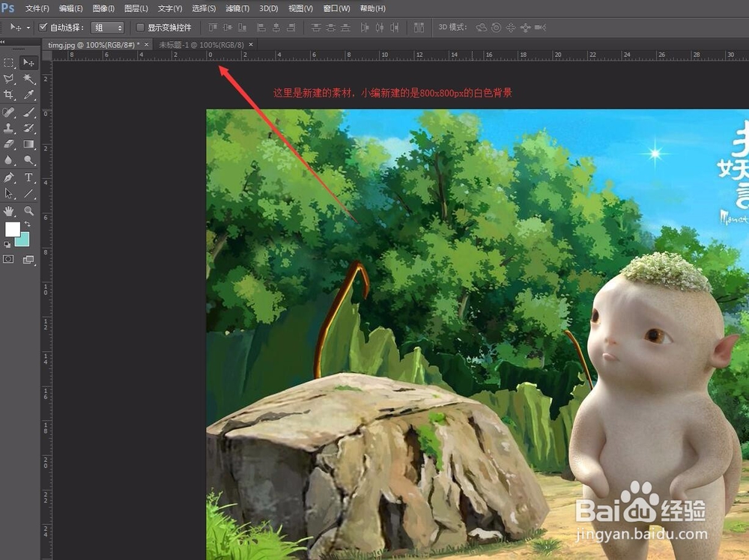The height and width of the screenshot is (560, 749).
Task: Click distribute horizontal centers icon
Action: [x=379, y=28]
